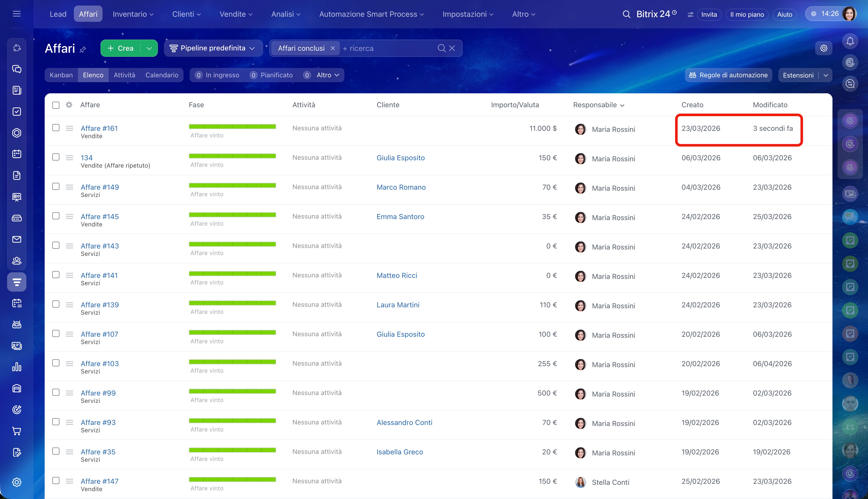
Task: Expand the Pipeline predefinita dropdown
Action: (213, 48)
